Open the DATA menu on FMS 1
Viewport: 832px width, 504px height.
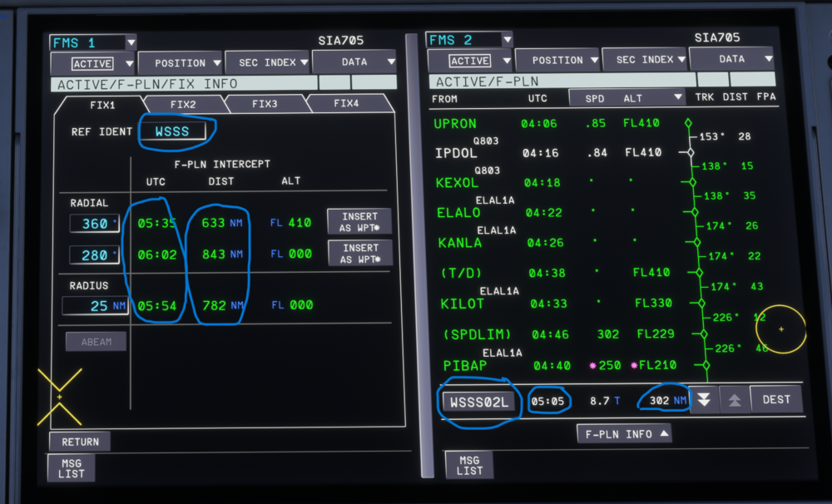click(x=354, y=62)
